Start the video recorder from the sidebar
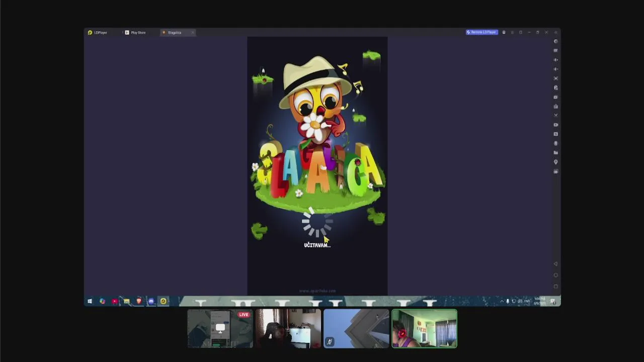Viewport: 644px width, 362px height. [x=556, y=125]
